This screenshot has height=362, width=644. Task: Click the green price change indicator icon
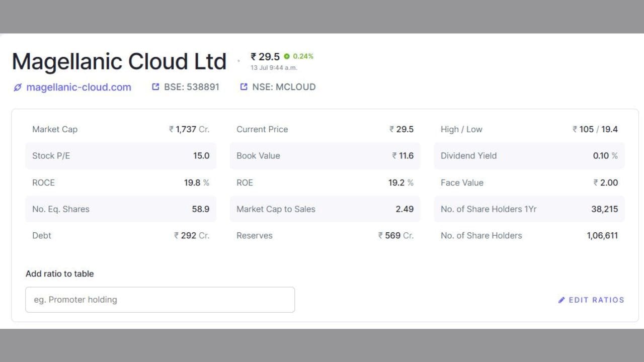point(287,56)
